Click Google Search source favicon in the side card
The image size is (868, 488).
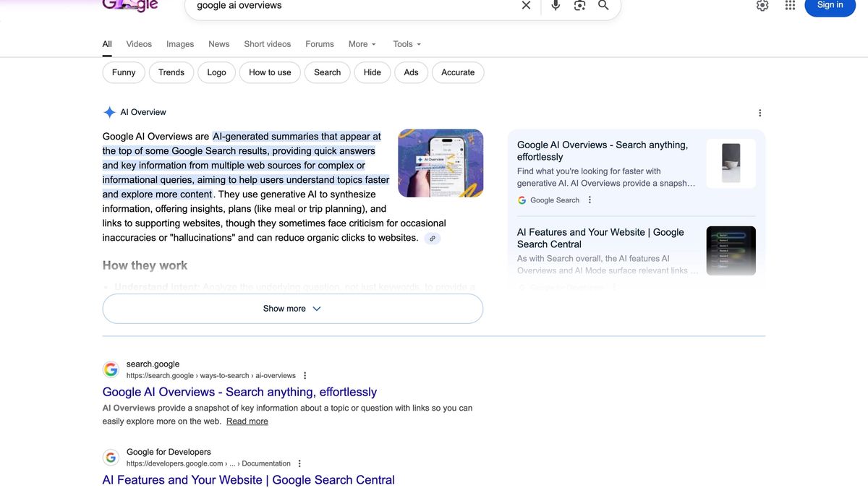point(522,200)
